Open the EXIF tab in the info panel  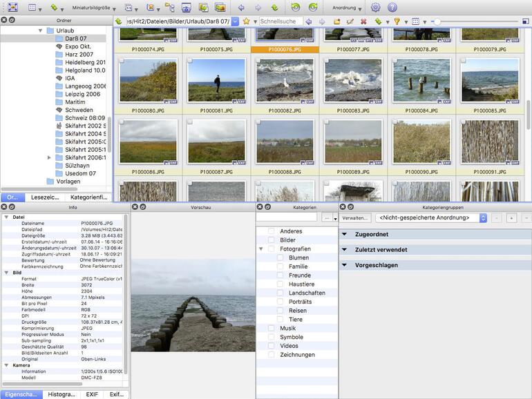[x=91, y=394]
